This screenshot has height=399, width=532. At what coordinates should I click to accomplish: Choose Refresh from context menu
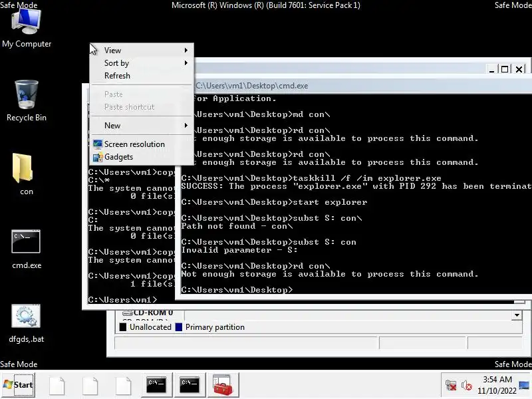click(x=142, y=76)
